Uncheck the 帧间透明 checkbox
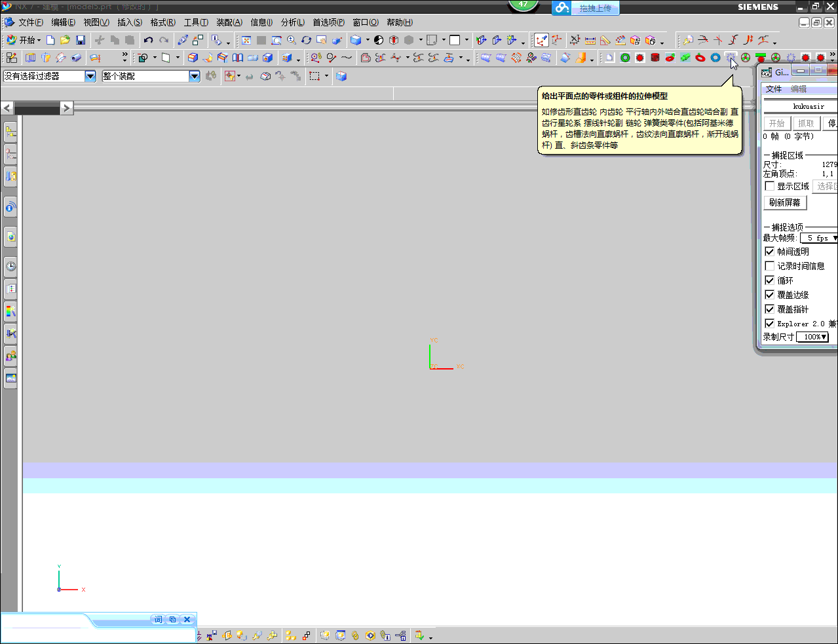The height and width of the screenshot is (644, 838). tap(770, 252)
